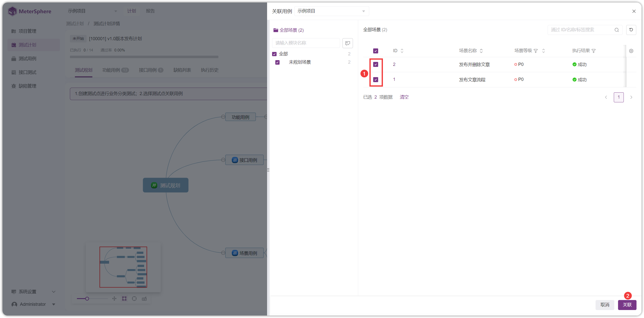
Task: Open the table column settings gear
Action: point(631,51)
